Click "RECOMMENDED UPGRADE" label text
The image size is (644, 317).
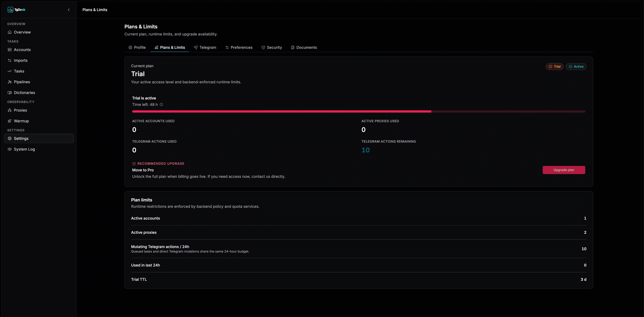pyautogui.click(x=161, y=164)
